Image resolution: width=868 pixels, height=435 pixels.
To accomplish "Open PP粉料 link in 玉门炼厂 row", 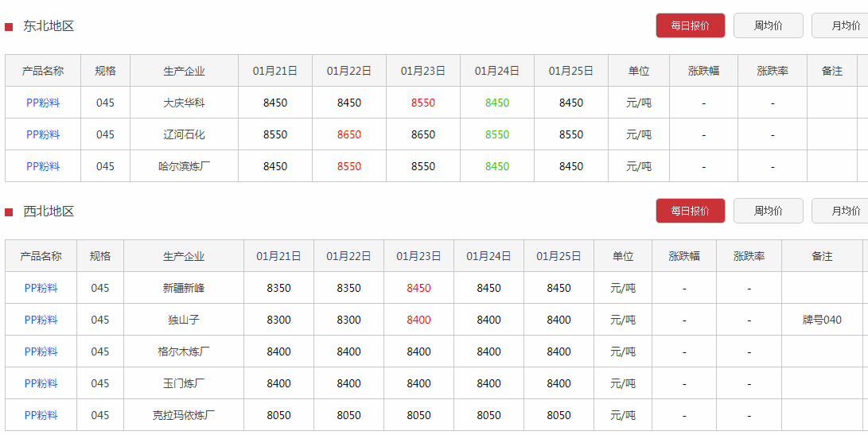I will [41, 383].
